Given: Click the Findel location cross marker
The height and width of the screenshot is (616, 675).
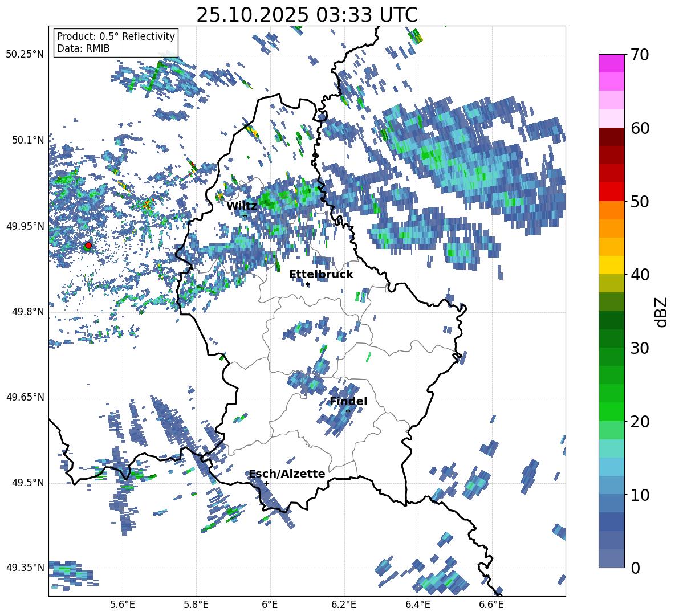Looking at the screenshot, I should click(x=348, y=411).
